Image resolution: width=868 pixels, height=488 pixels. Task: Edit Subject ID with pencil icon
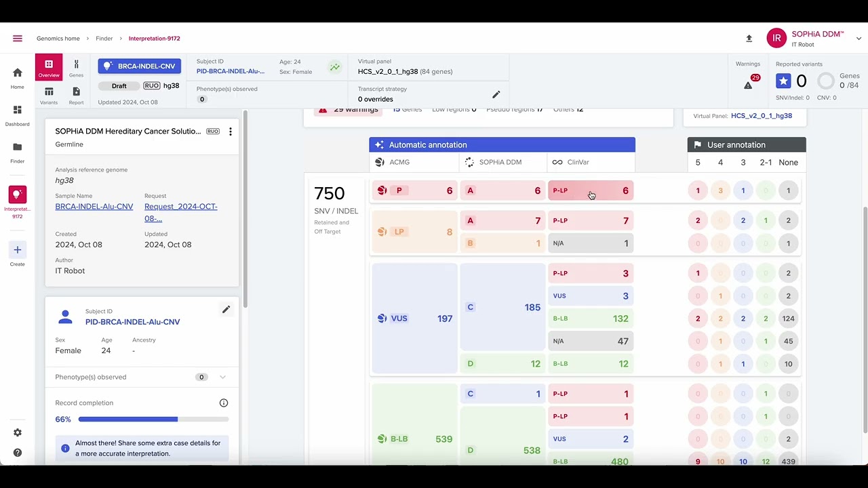(226, 310)
